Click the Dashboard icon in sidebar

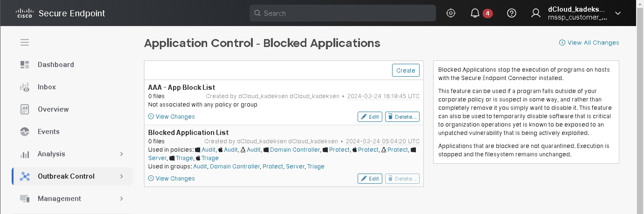click(24, 65)
